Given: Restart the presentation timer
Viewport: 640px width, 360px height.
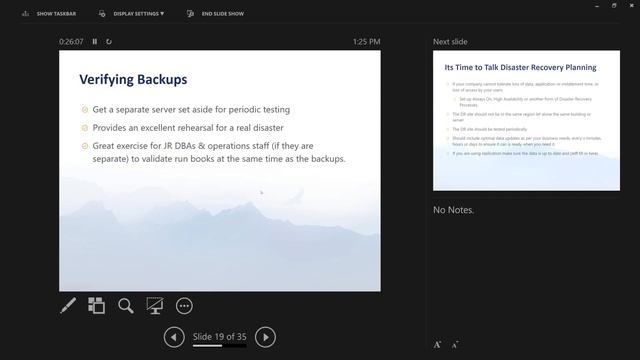Looking at the screenshot, I should point(109,42).
